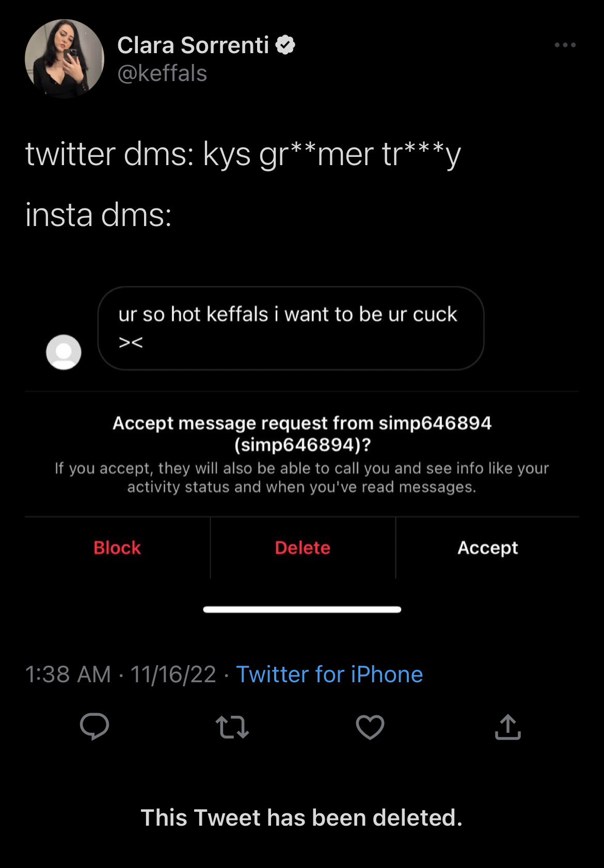Open the reply speech bubble icon
This screenshot has width=604, height=868.
[x=94, y=727]
